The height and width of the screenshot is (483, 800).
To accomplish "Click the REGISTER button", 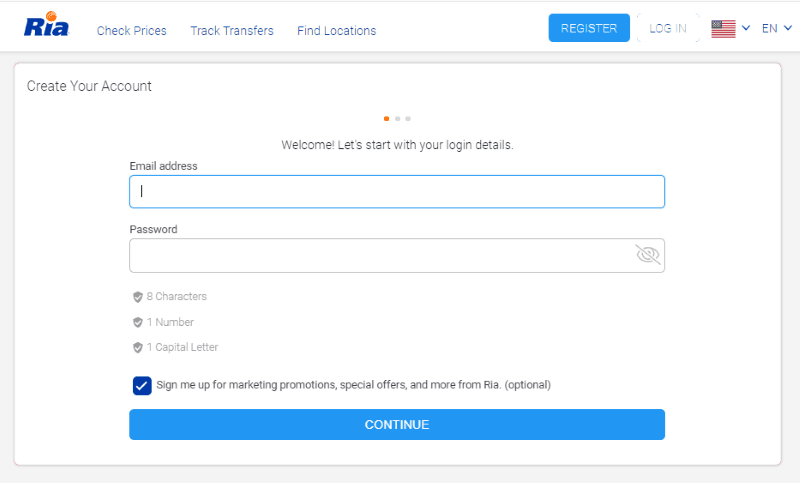I will click(589, 29).
